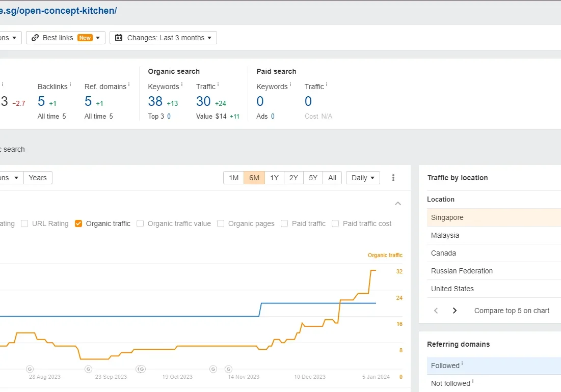Switch chart range to 1Y

pos(274,178)
